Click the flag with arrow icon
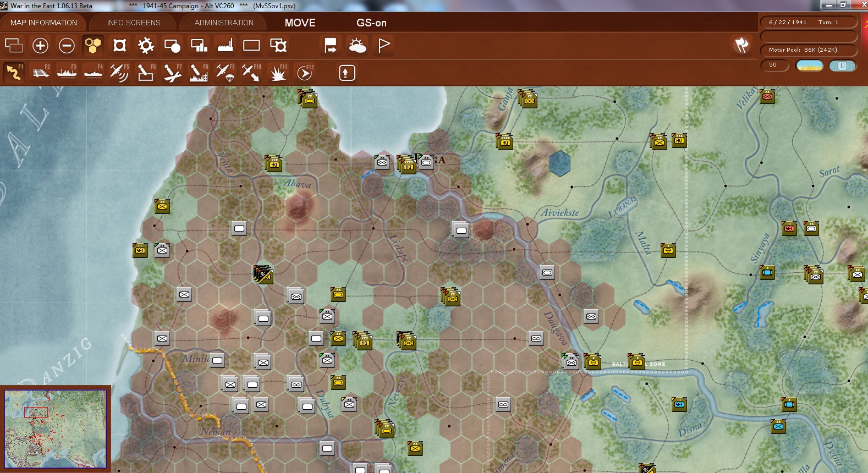Screen dimensions: 868x473 [x=331, y=45]
